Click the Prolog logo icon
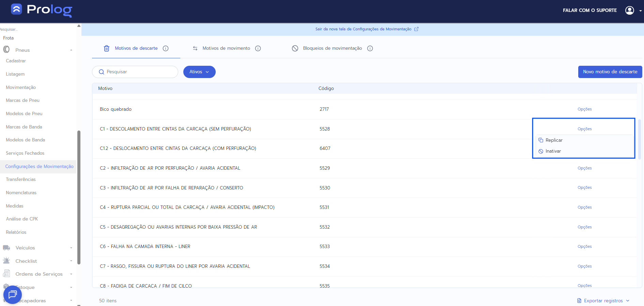The width and height of the screenshot is (644, 306). [16, 9]
